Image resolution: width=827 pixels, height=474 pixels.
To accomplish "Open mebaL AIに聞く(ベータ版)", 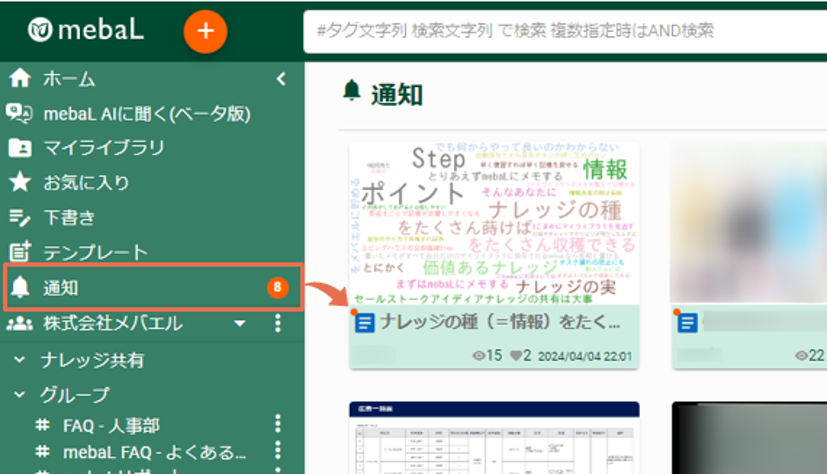I will pyautogui.click(x=147, y=114).
